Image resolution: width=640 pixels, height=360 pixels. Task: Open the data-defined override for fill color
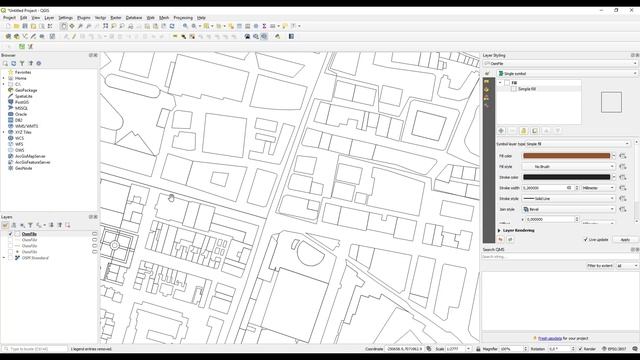(622, 156)
